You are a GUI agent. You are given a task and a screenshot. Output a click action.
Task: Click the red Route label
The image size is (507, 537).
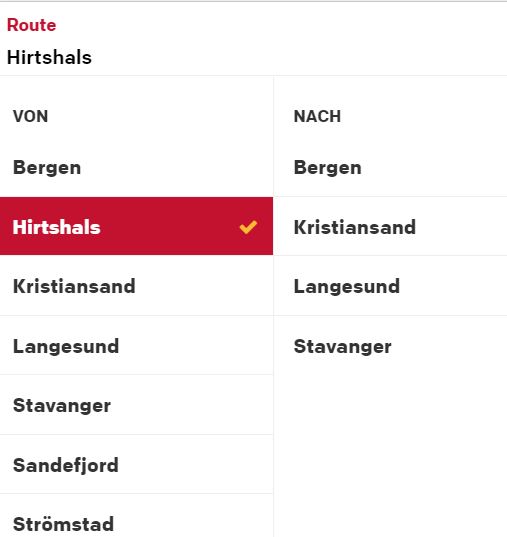(x=32, y=25)
